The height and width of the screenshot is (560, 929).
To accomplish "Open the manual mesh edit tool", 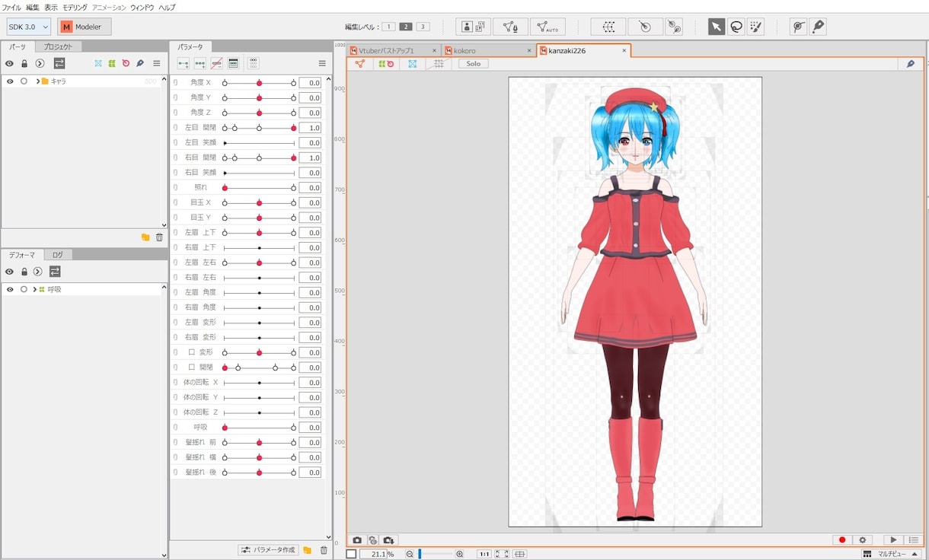I will tap(510, 27).
